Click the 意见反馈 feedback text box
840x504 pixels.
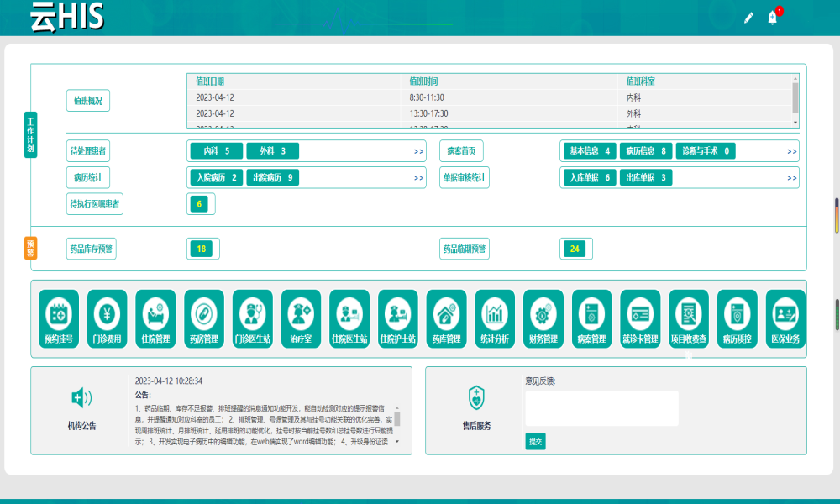(601, 408)
